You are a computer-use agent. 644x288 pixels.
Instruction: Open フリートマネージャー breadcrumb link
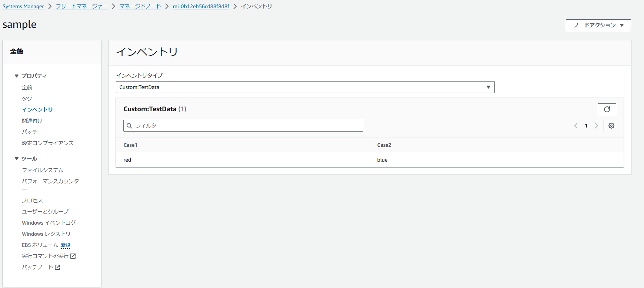pos(81,6)
